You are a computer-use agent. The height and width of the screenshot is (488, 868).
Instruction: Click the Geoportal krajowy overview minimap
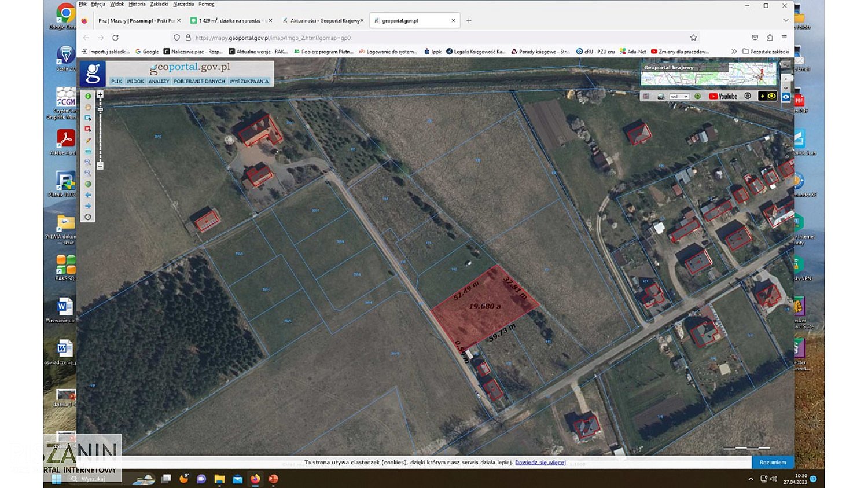click(708, 74)
